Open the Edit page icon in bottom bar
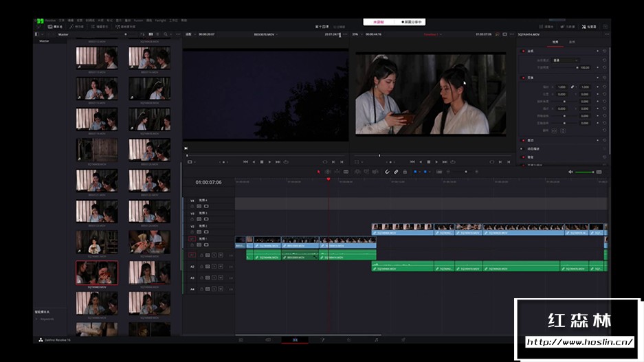 tap(295, 340)
